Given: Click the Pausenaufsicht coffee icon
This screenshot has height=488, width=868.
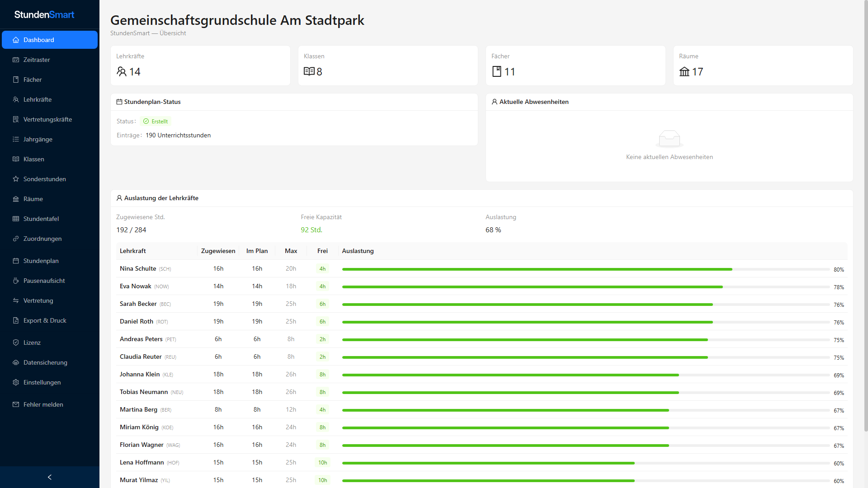Looking at the screenshot, I should [x=16, y=281].
